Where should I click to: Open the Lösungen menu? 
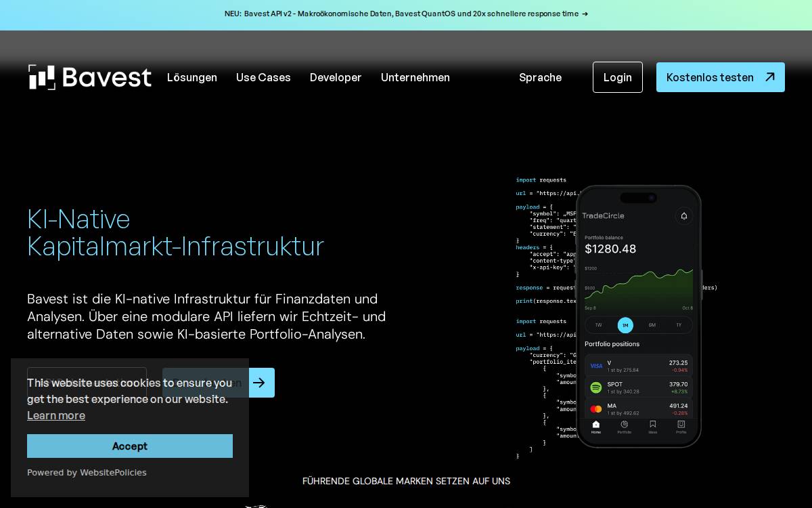(x=192, y=77)
